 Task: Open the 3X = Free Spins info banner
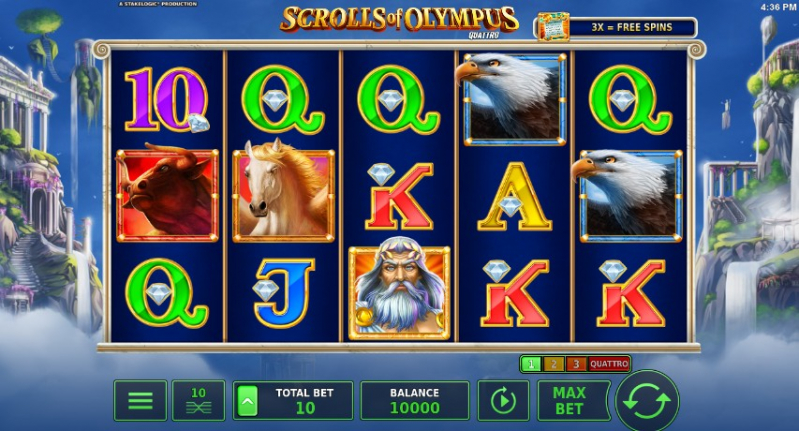(x=632, y=28)
